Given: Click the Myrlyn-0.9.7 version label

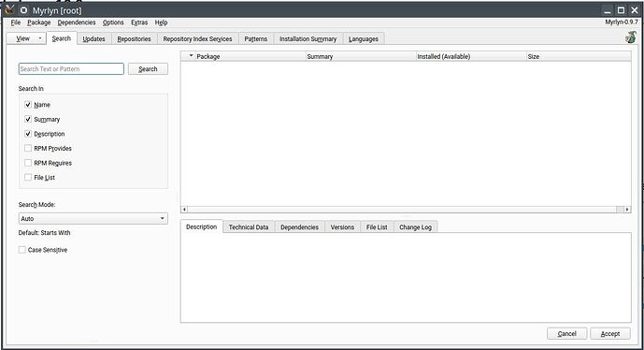Looking at the screenshot, I should (622, 22).
